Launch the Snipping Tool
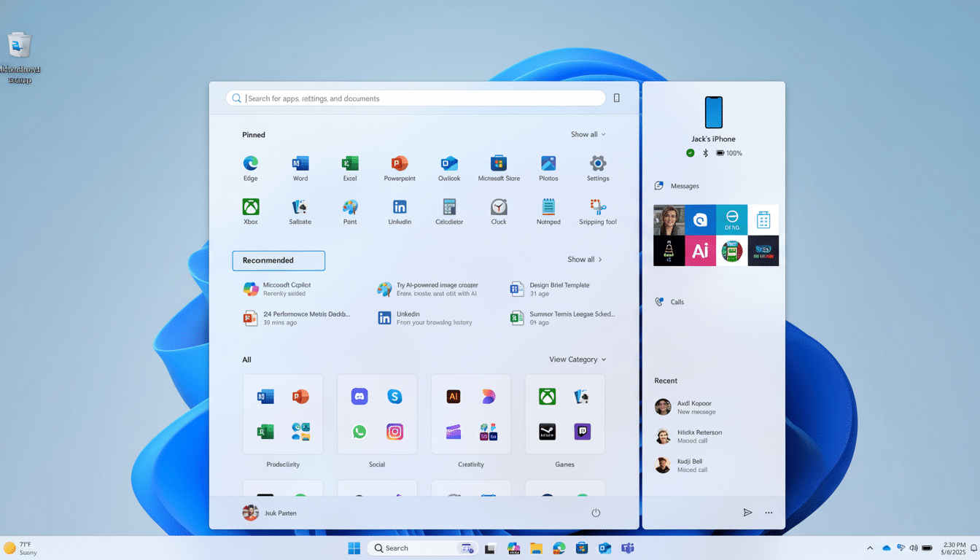The width and height of the screenshot is (980, 560). [597, 210]
